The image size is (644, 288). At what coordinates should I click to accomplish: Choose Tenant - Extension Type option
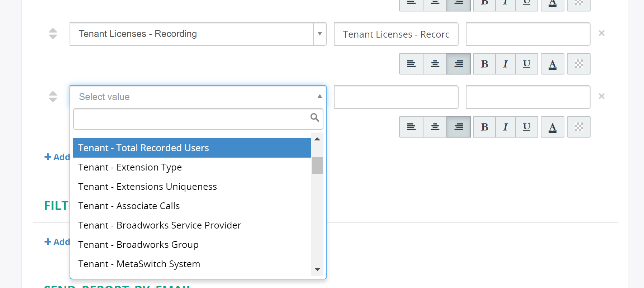192,167
